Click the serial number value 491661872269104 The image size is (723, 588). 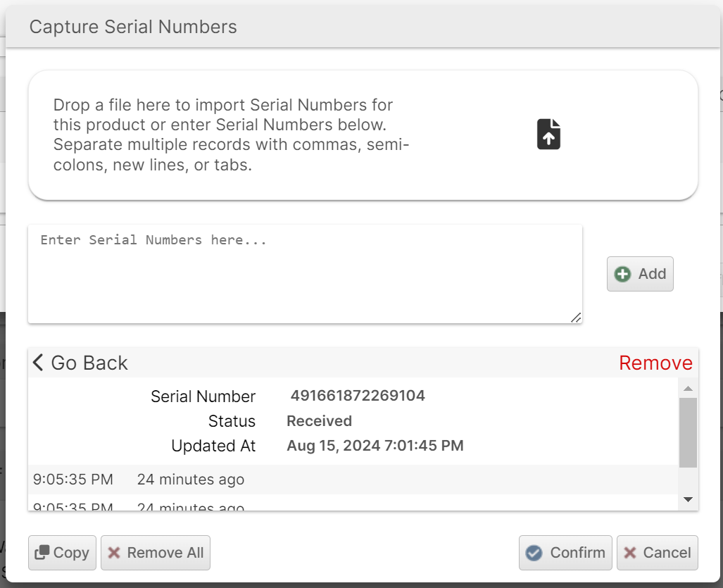[x=358, y=396]
